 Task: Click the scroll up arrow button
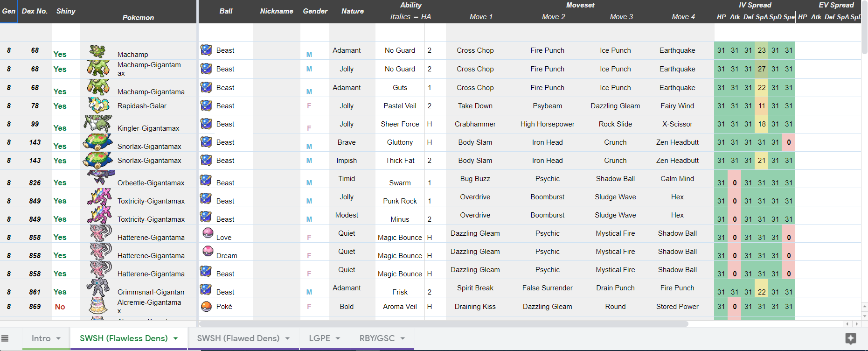point(864,307)
